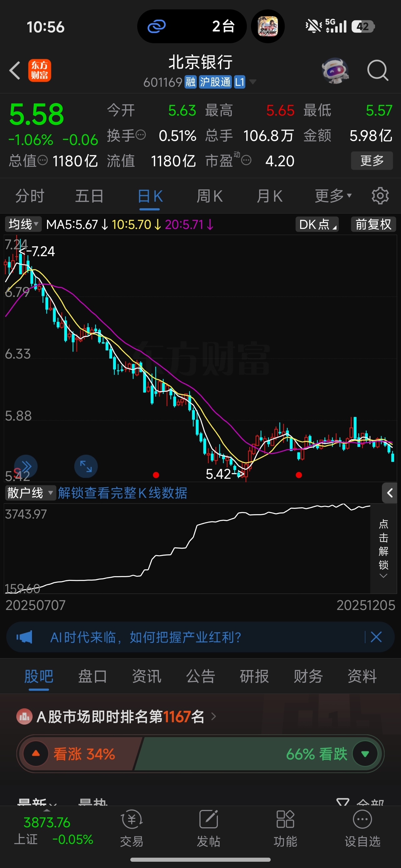Select the 股吧 tab

point(39,676)
